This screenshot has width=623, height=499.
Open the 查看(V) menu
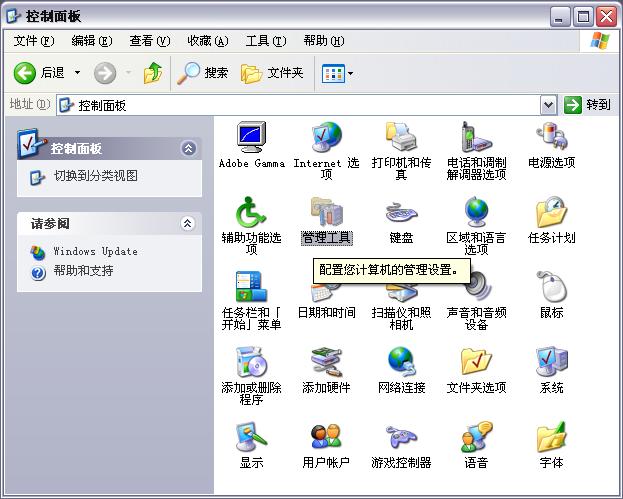149,41
